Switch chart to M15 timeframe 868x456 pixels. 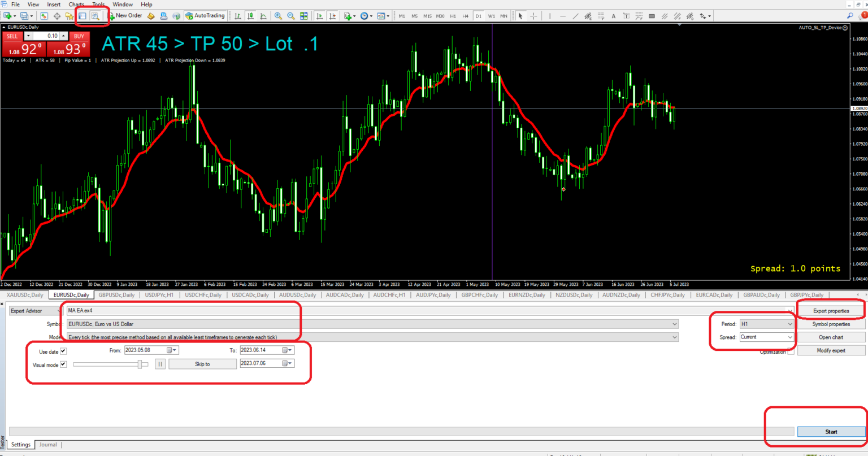point(427,16)
